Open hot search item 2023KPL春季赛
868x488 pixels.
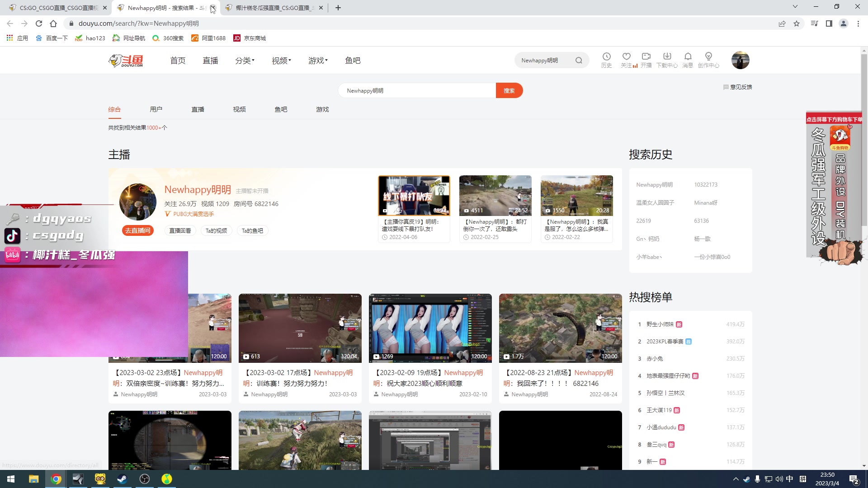click(x=665, y=342)
